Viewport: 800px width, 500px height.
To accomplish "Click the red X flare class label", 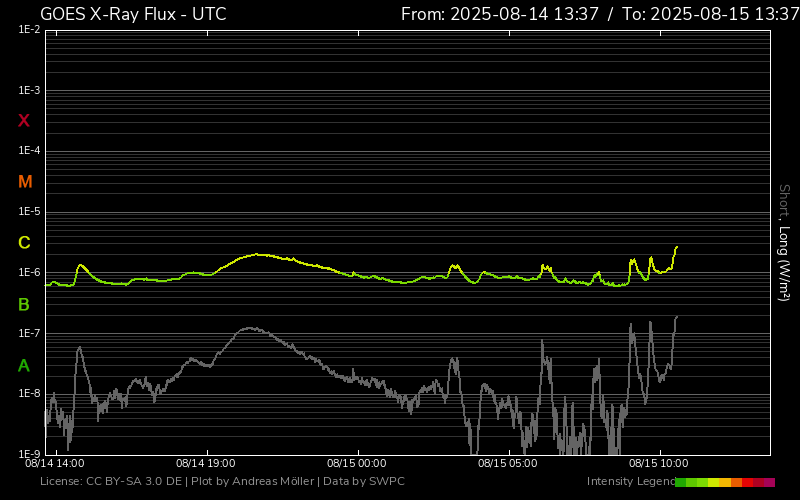I will [24, 121].
